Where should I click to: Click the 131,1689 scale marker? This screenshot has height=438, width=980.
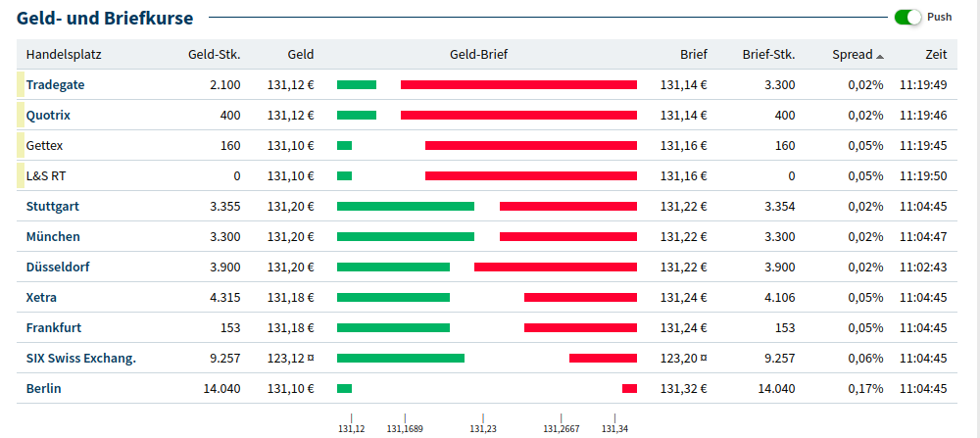tap(405, 425)
